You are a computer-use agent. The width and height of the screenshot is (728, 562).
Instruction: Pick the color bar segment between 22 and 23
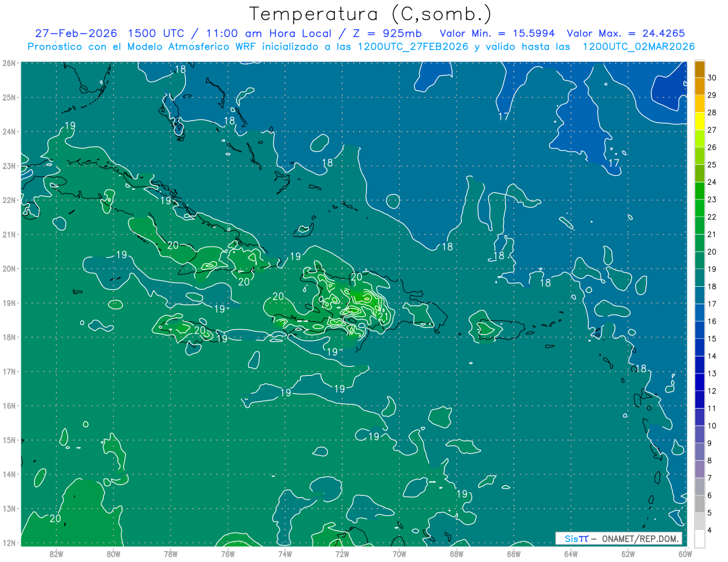[699, 209]
